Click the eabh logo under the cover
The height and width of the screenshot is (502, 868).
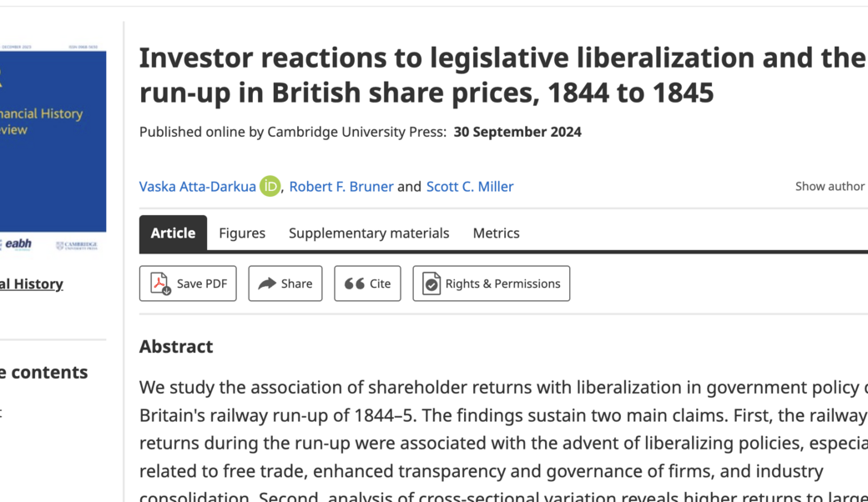click(18, 243)
